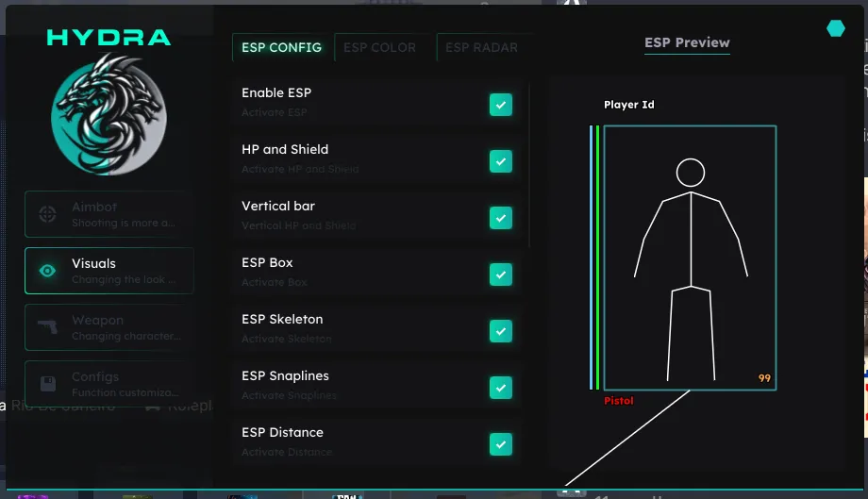Click the settings list scrollbar
The height and width of the screenshot is (499, 868).
click(x=530, y=165)
